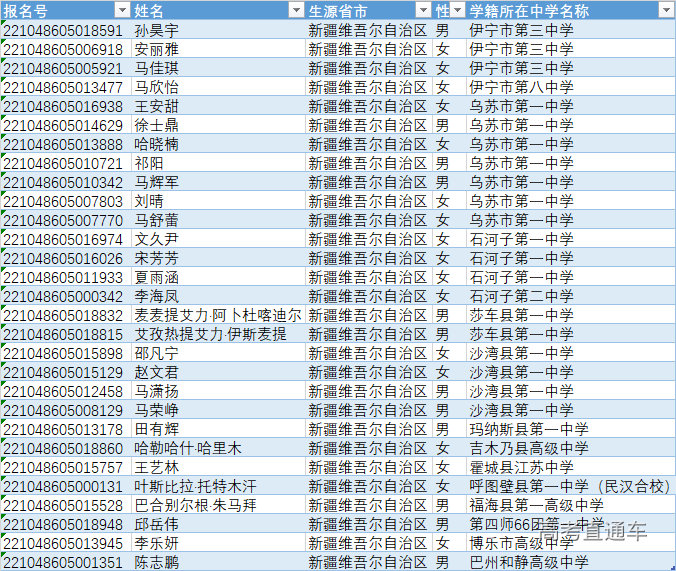The height and width of the screenshot is (571, 676).
Task: Click the cell 呼图壁县第一中学（民汉合校）
Action: (x=568, y=486)
